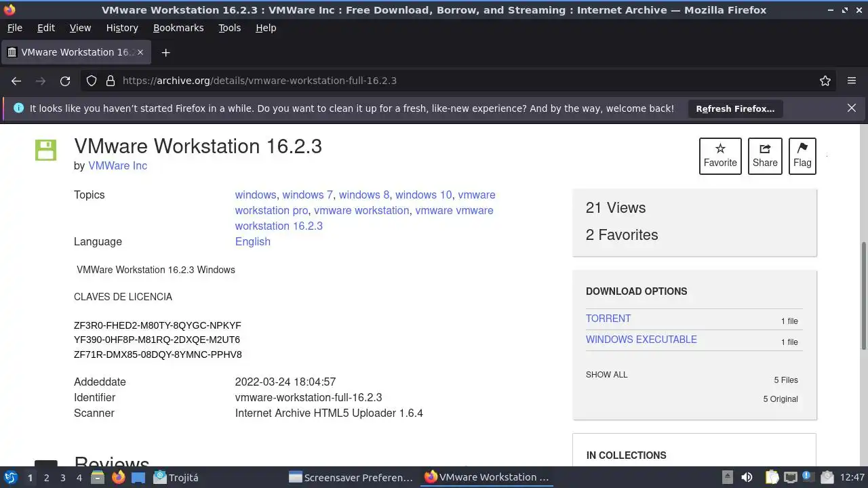The width and height of the screenshot is (868, 488).
Task: Click the Refresh Firefox… button
Action: [735, 108]
